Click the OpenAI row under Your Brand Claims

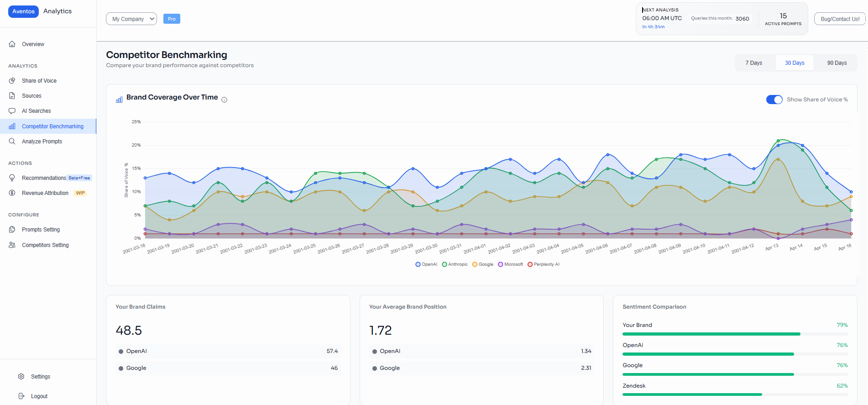228,351
